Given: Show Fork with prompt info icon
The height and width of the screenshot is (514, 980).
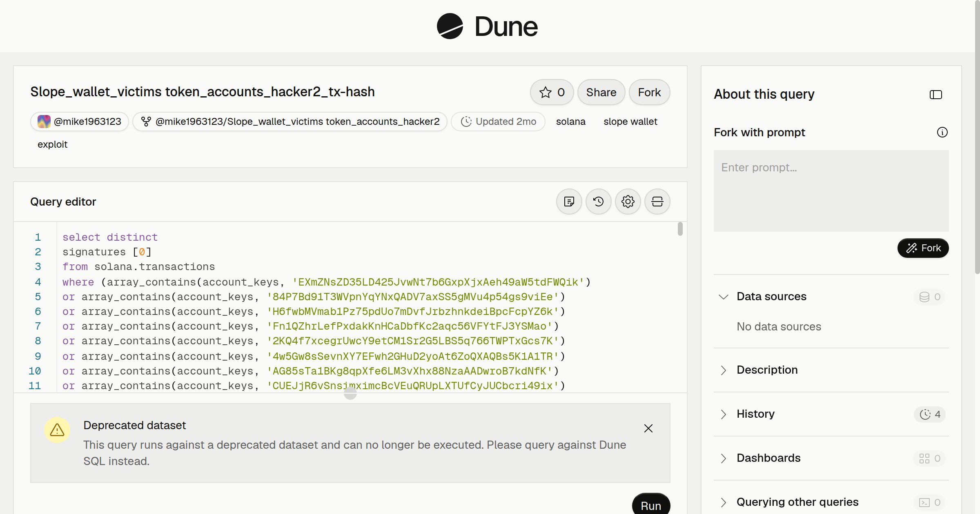Looking at the screenshot, I should tap(942, 132).
